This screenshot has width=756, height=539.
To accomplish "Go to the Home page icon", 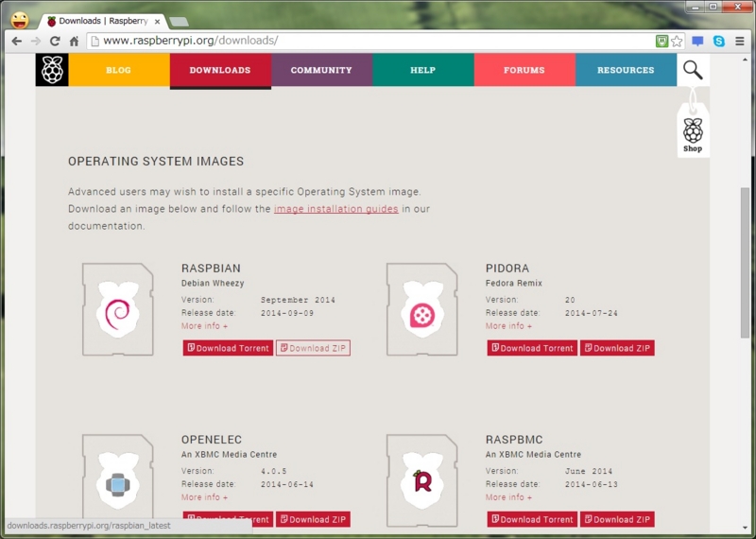I will [74, 41].
